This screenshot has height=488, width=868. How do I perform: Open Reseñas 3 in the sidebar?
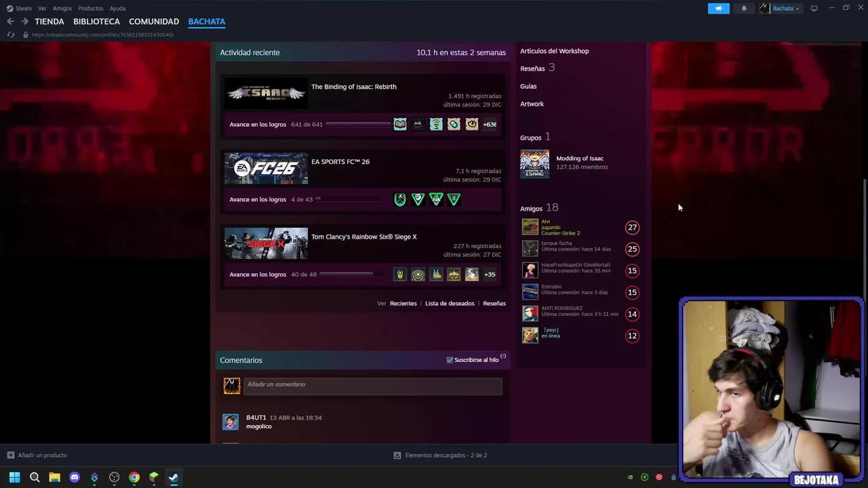(537, 68)
